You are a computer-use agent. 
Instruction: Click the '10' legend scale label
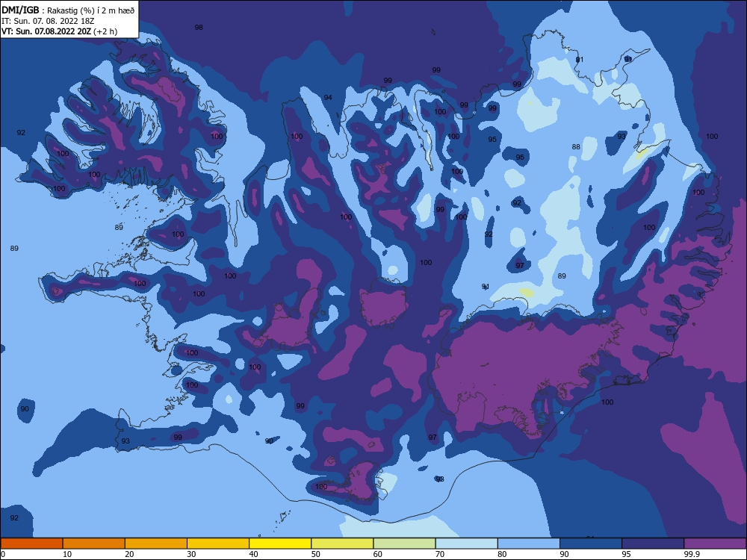click(67, 554)
